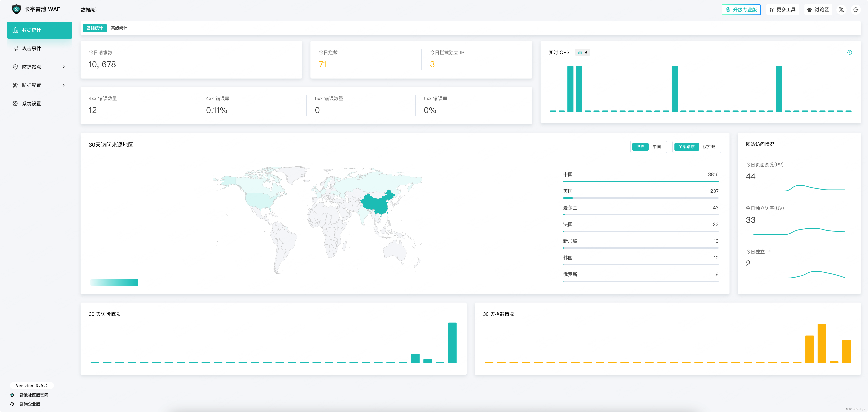Click the 美国 237 progress bar
This screenshot has height=412, width=868.
click(x=641, y=198)
